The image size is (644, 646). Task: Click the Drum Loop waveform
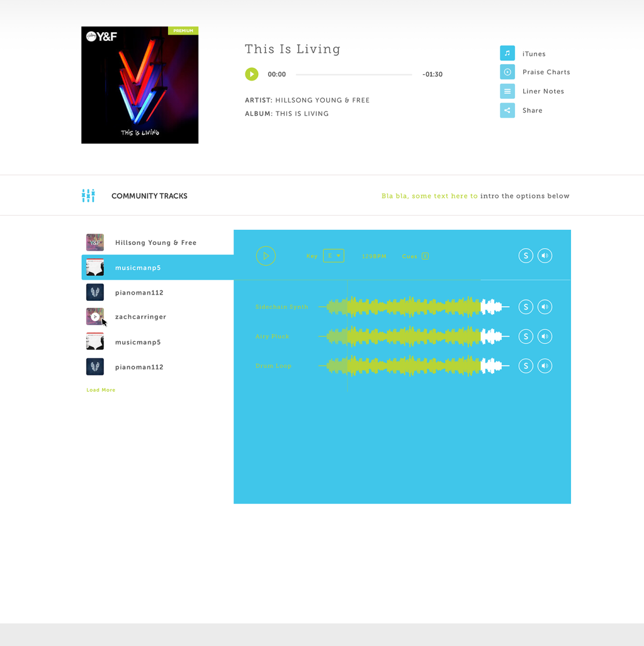point(414,366)
